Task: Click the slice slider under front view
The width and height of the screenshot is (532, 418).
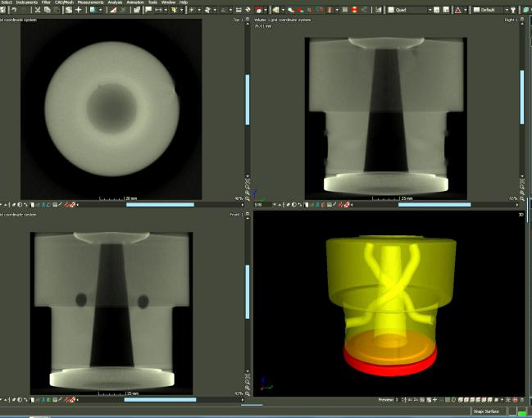Action: 160,400
